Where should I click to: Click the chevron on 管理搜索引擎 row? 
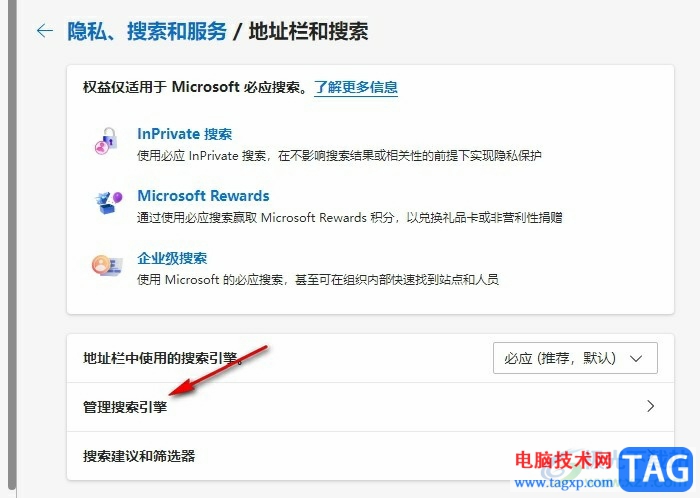[650, 406]
